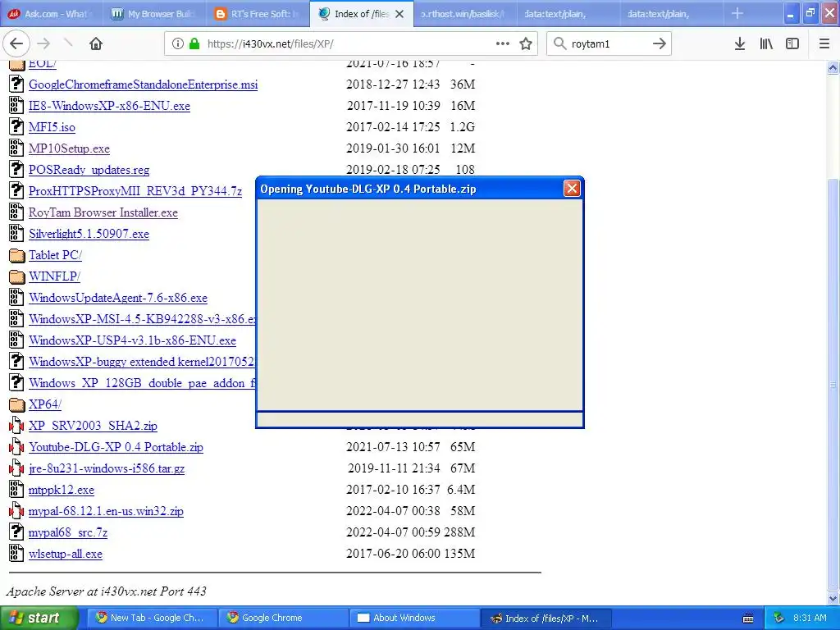The height and width of the screenshot is (630, 840).
Task: Open the Windows start menu
Action: pos(39,618)
